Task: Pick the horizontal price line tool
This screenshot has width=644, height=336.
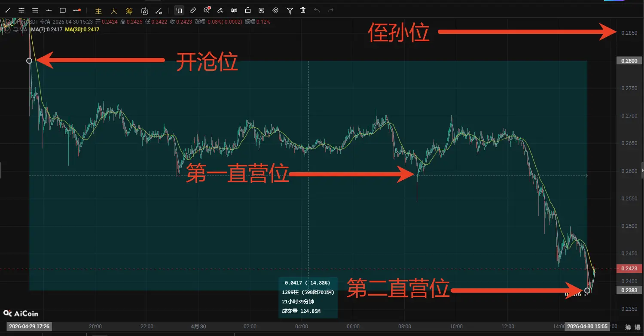Action: click(x=49, y=10)
